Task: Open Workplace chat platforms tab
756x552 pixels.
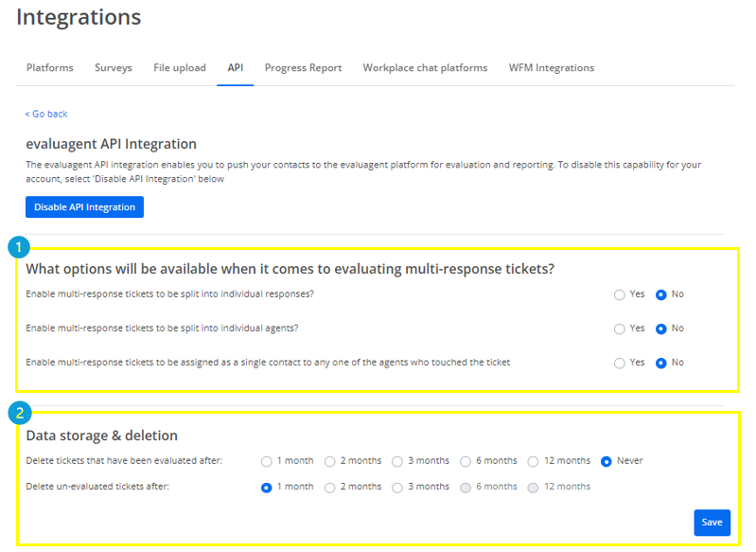Action: point(425,68)
